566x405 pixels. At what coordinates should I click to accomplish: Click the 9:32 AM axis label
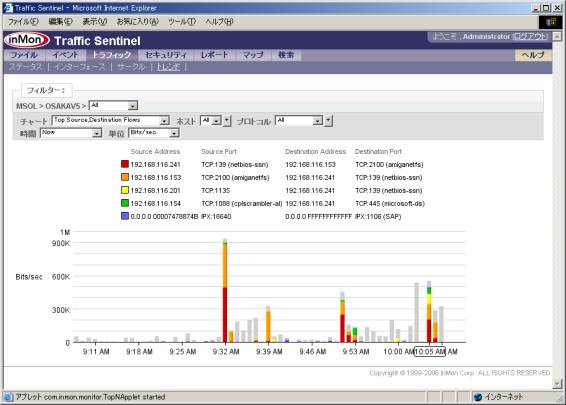pos(226,352)
